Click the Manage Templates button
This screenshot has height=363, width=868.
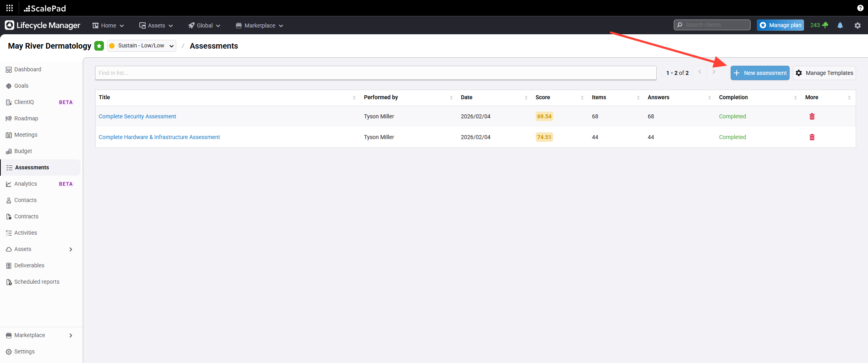pyautogui.click(x=824, y=73)
